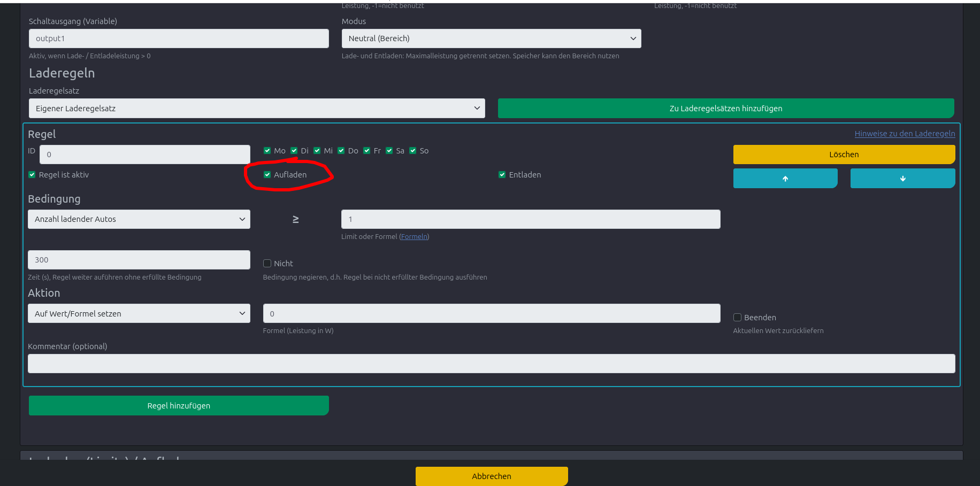Screen dimensions: 980x486
Task: Tick the Beenden checkbox
Action: pyautogui.click(x=737, y=318)
